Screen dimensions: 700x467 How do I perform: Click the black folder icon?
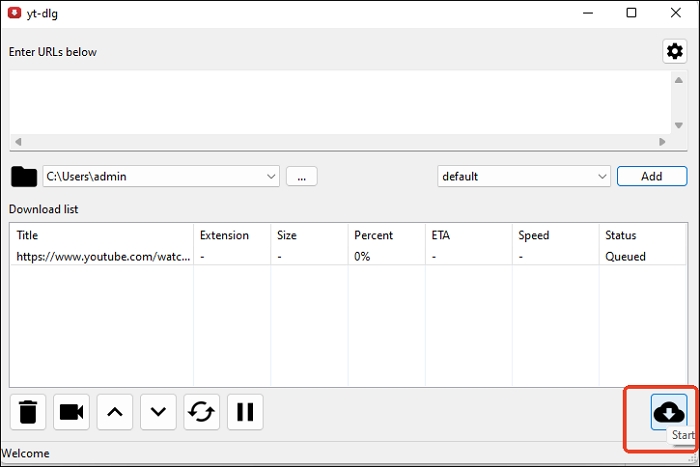pyautogui.click(x=24, y=176)
